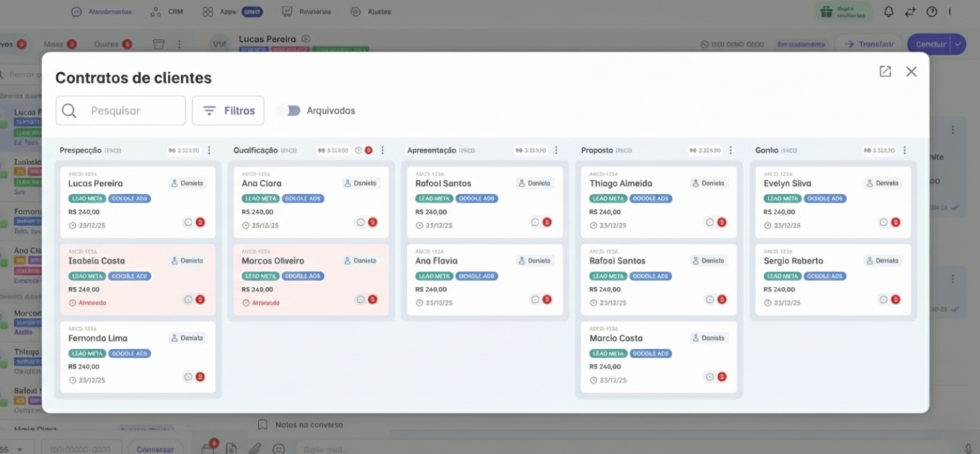Open the Apresentação column three-dot menu

tap(557, 150)
